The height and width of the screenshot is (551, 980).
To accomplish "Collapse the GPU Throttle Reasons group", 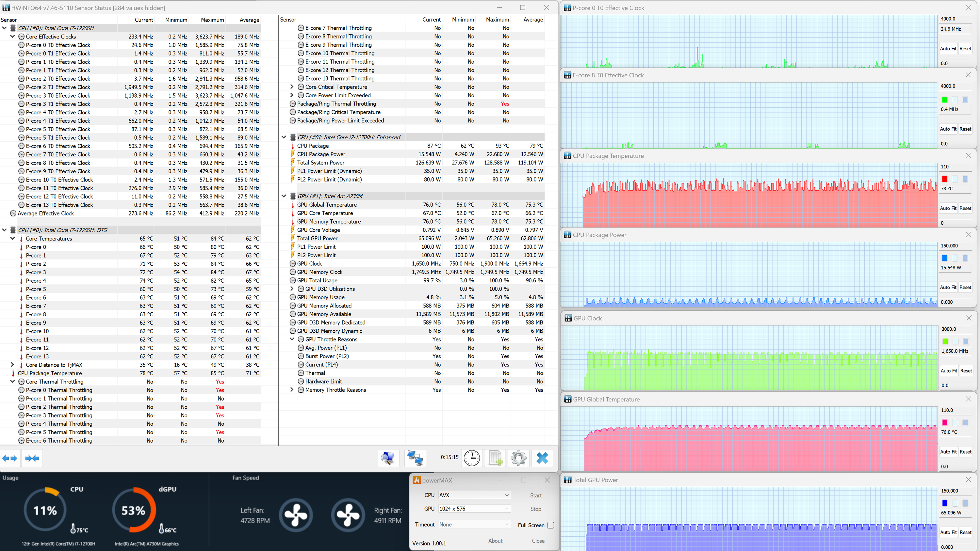I will [x=292, y=339].
